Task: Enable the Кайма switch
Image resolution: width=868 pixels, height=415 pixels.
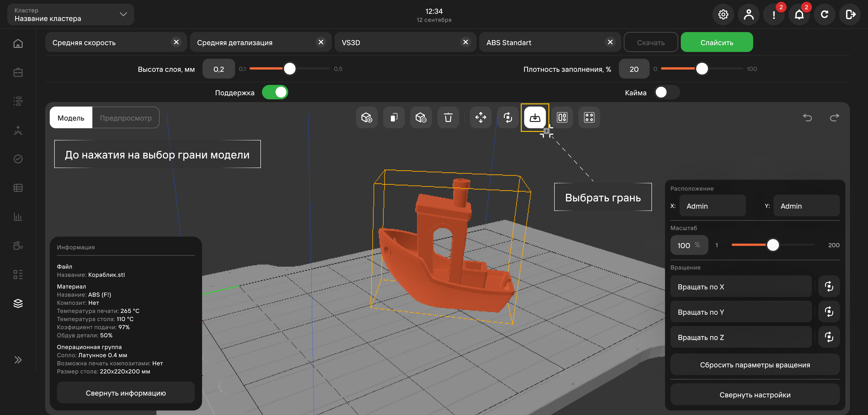Action: point(667,92)
